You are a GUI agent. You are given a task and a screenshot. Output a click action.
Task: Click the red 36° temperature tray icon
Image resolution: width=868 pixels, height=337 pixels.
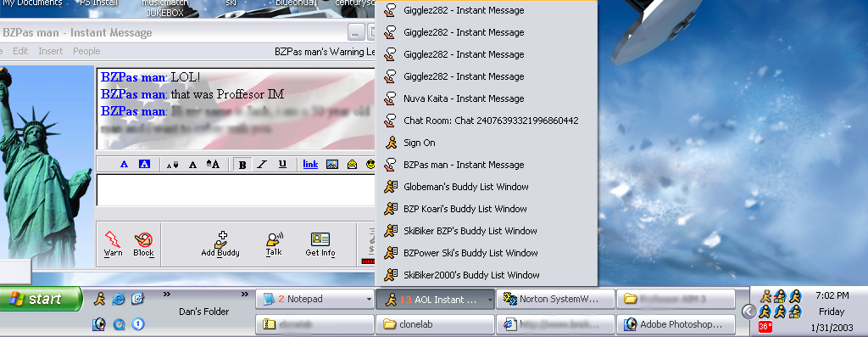pyautogui.click(x=765, y=327)
